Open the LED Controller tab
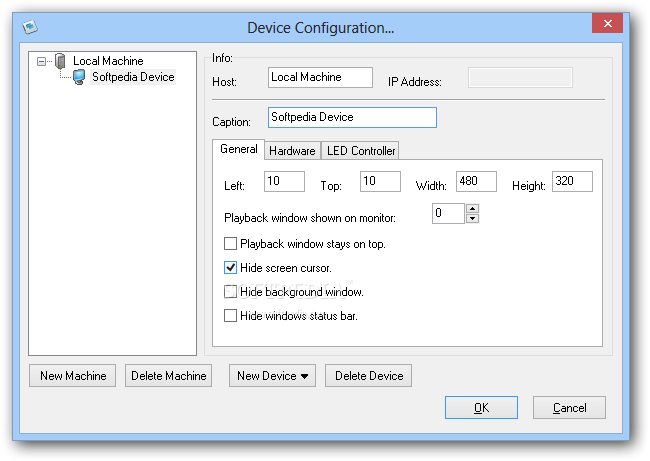Screen dimensions: 650x461 [x=361, y=150]
